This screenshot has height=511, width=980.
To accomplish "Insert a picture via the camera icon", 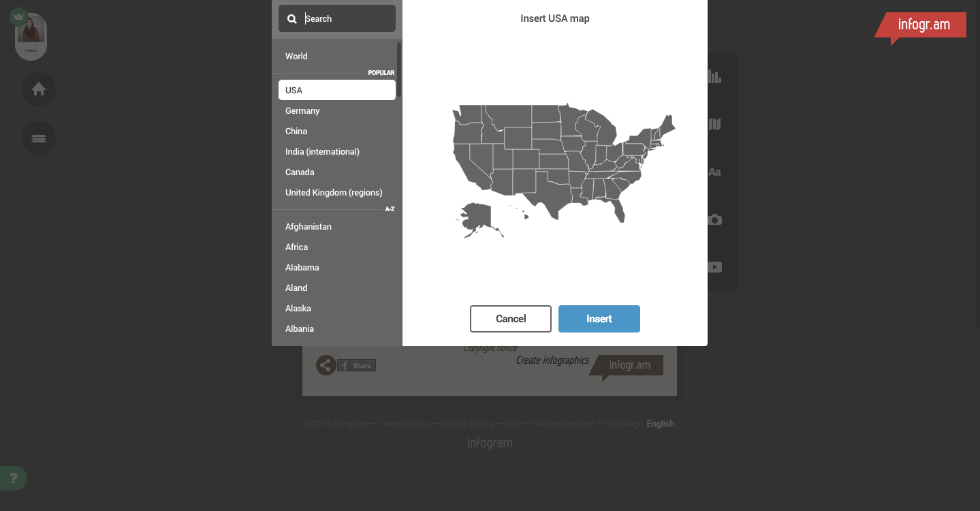I will click(714, 219).
